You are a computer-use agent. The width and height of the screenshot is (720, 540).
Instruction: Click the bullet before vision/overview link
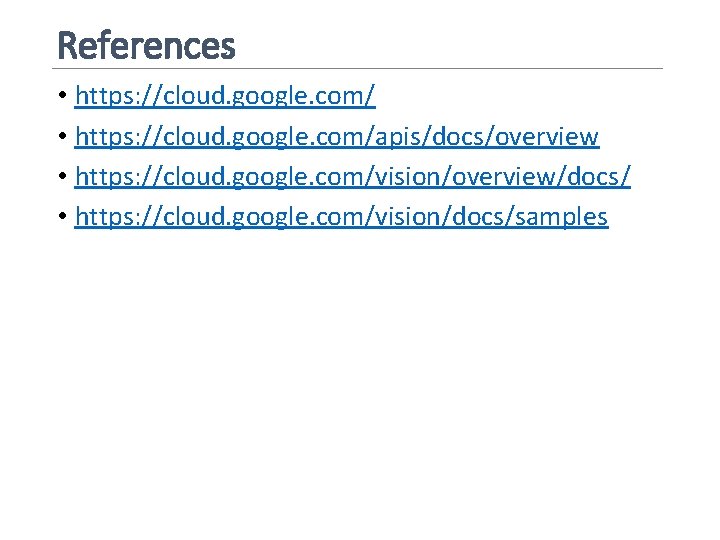[x=62, y=176]
